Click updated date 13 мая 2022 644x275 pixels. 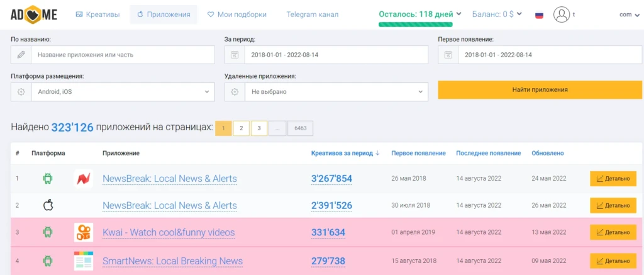[549, 232]
